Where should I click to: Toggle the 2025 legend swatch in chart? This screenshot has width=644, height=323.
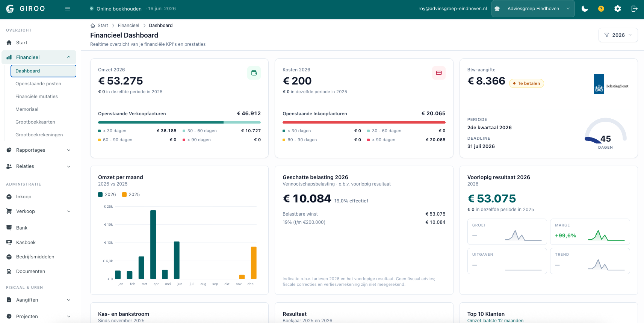[124, 195]
